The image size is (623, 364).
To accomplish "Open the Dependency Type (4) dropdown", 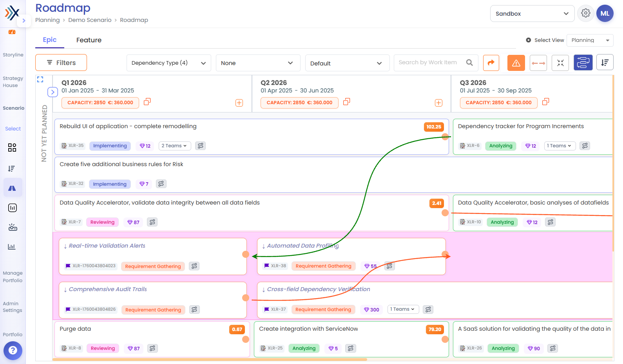I will point(168,63).
